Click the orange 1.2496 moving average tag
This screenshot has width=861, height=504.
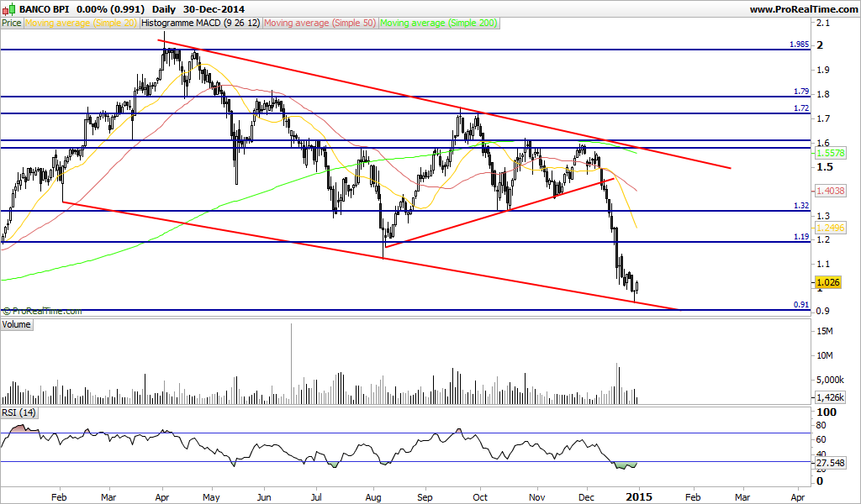[x=830, y=228]
